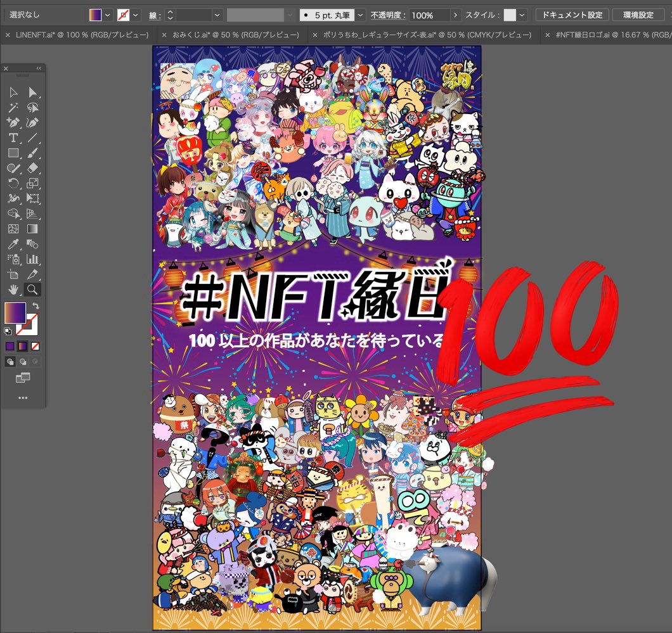
Task: Open stroke weight dropdown
Action: 217,15
